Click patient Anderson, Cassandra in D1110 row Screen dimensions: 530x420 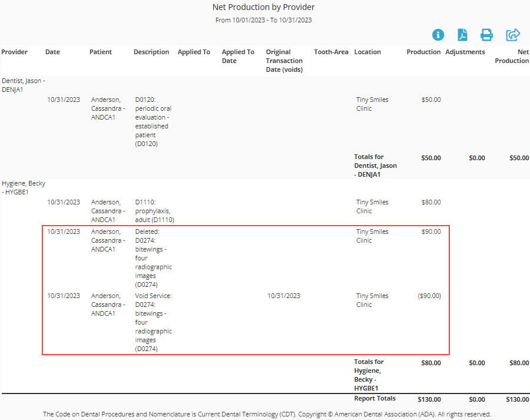(108, 211)
